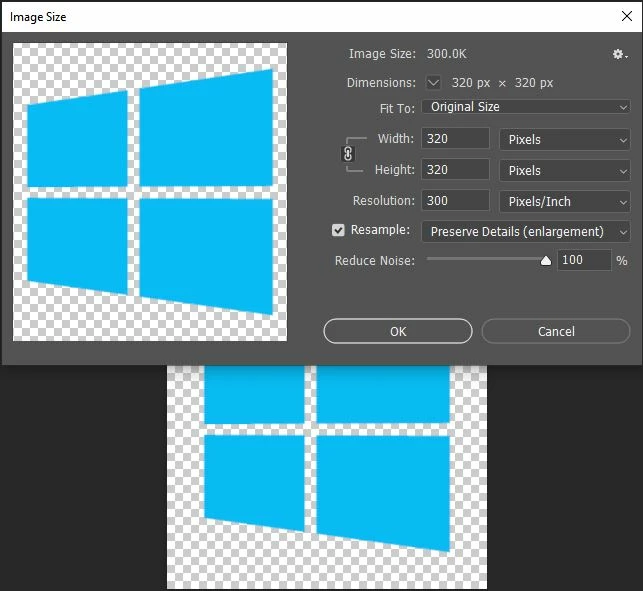Click the Resample label
The width and height of the screenshot is (643, 591).
click(x=381, y=230)
